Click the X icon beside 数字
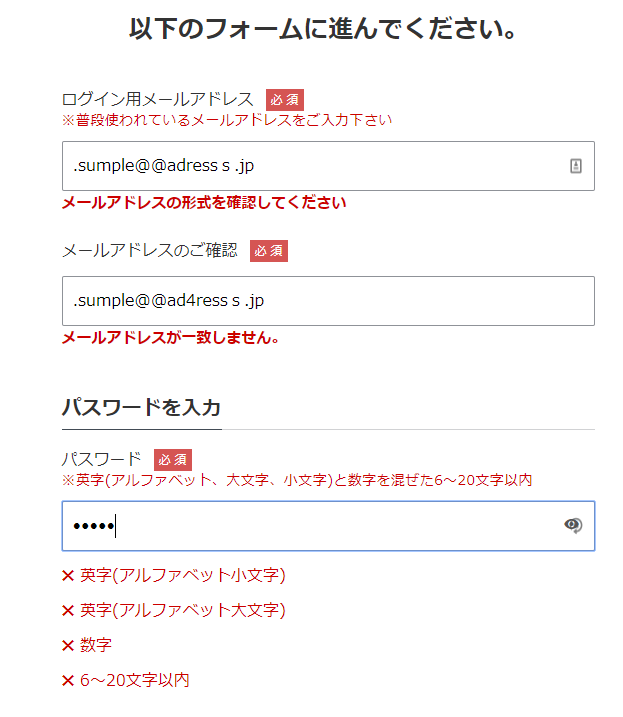Viewport: 623px width, 717px height. (68, 645)
